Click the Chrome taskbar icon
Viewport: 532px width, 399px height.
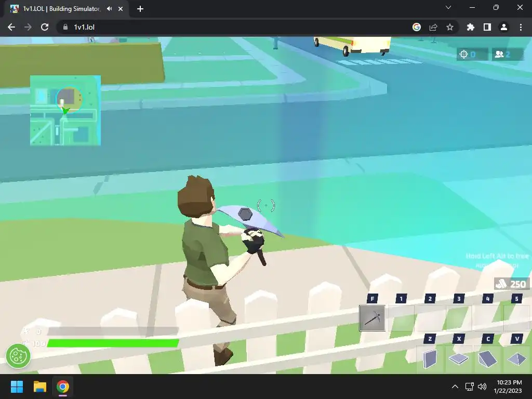click(x=63, y=387)
